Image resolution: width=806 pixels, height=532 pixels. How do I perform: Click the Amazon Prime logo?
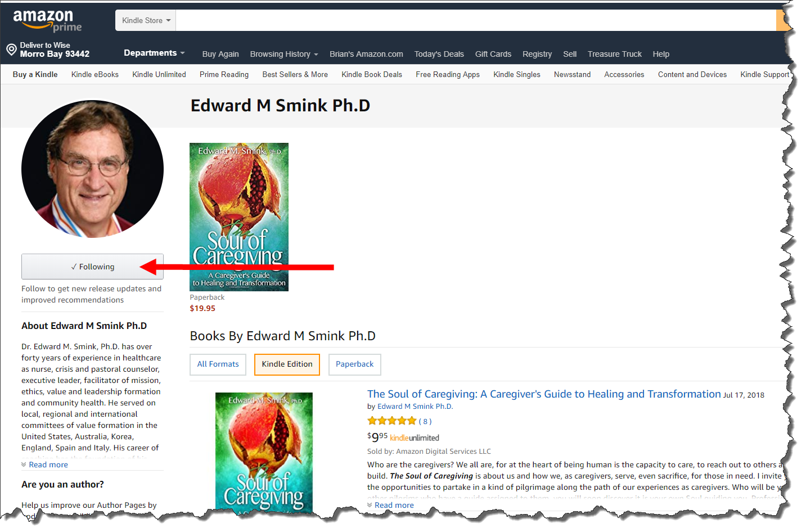coord(47,21)
